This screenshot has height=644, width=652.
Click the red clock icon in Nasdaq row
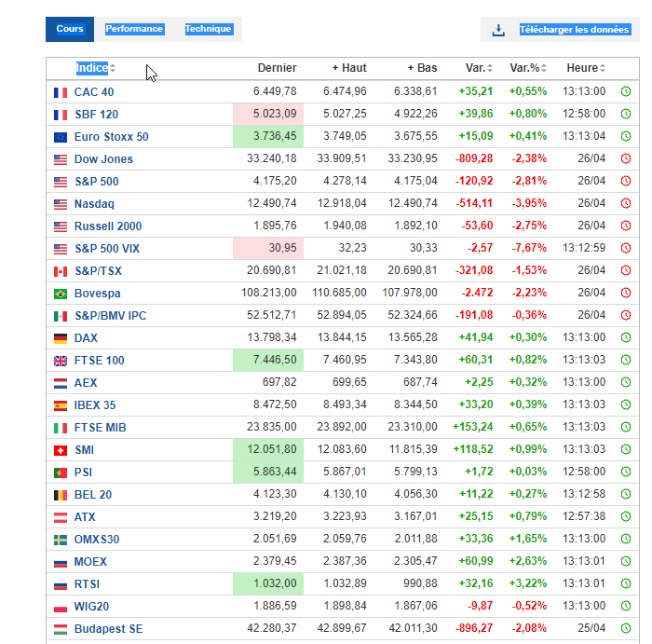coord(626,203)
